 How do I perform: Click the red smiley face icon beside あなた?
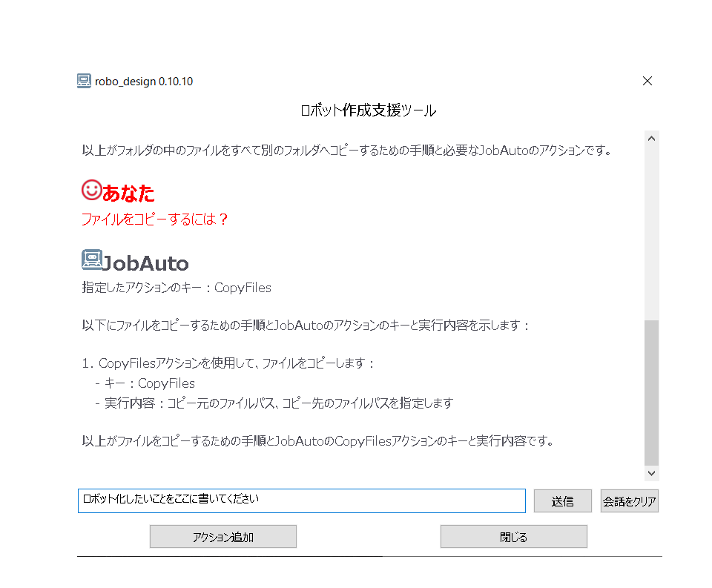pos(92,191)
